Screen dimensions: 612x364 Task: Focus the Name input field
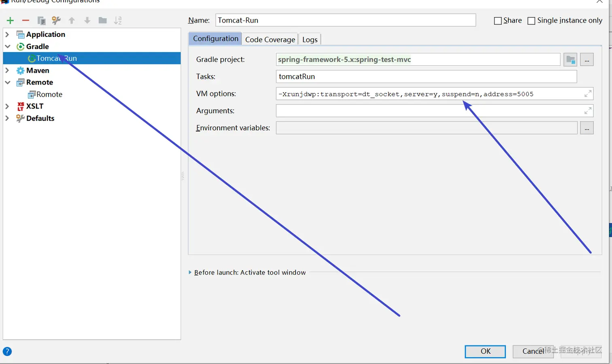(346, 20)
